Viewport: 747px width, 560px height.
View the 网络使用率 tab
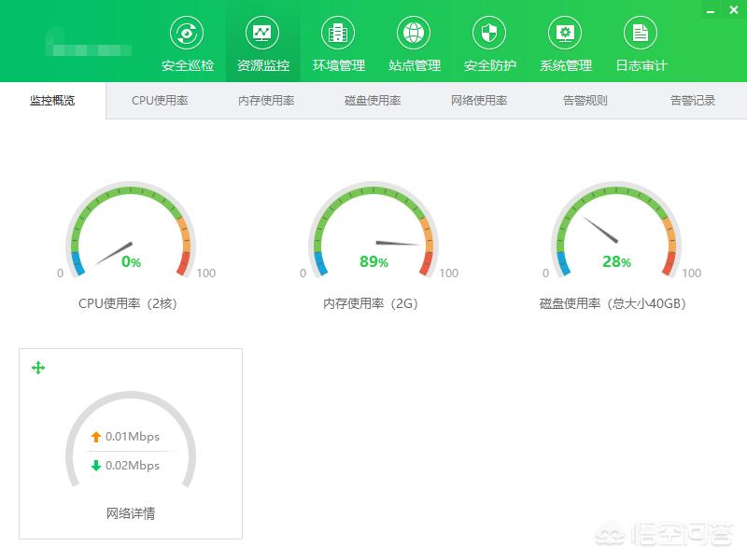(x=479, y=101)
